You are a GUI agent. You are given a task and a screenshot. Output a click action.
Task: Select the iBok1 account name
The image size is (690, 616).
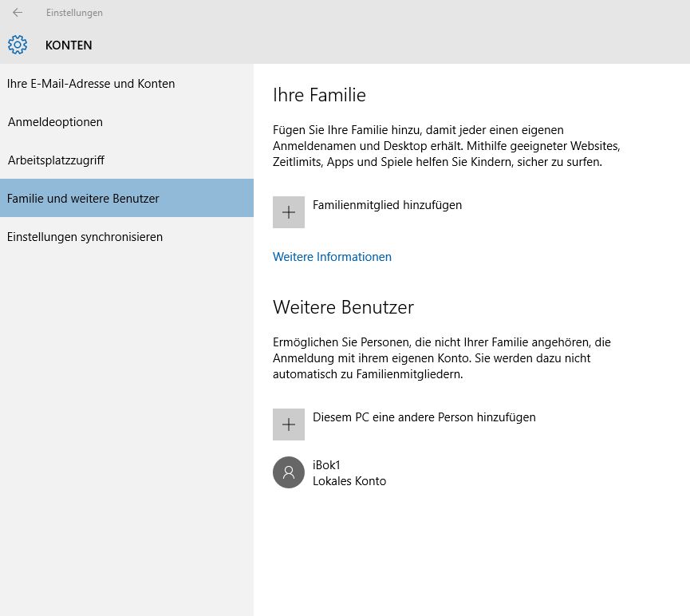click(x=326, y=465)
